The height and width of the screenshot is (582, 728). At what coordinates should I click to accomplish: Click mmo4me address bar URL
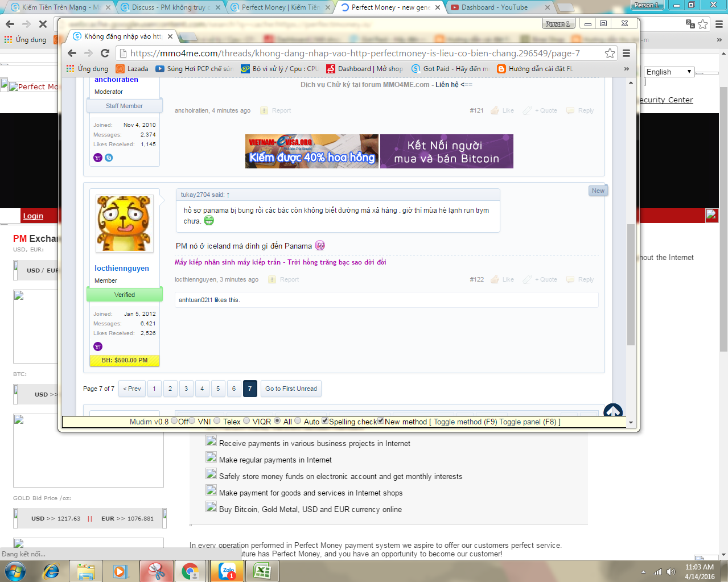coord(355,53)
